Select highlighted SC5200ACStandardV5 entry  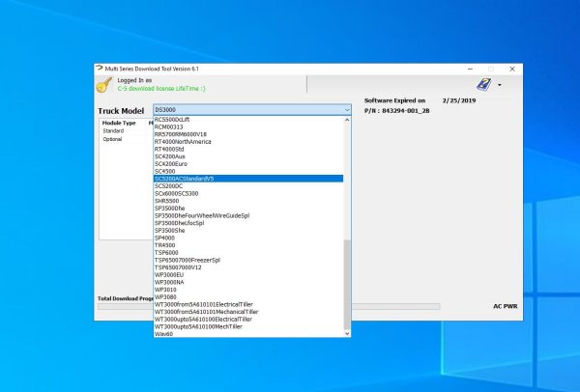pos(248,179)
